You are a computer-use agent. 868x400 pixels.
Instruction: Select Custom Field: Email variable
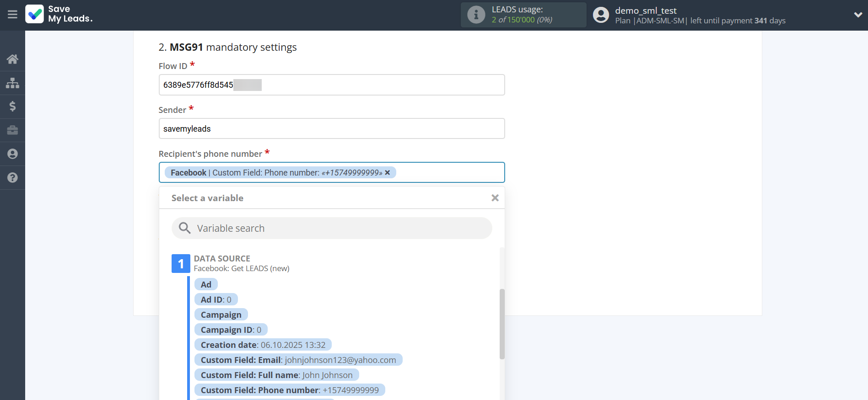pos(298,360)
